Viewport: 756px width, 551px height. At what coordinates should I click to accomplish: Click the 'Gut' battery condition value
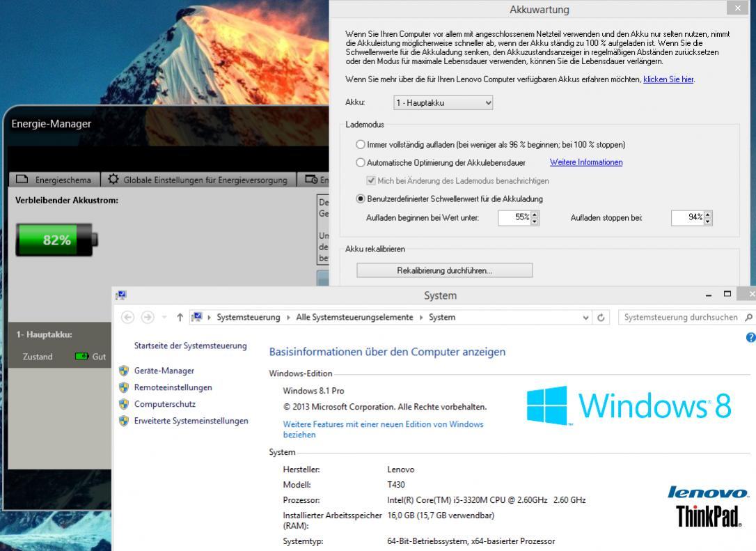click(99, 357)
